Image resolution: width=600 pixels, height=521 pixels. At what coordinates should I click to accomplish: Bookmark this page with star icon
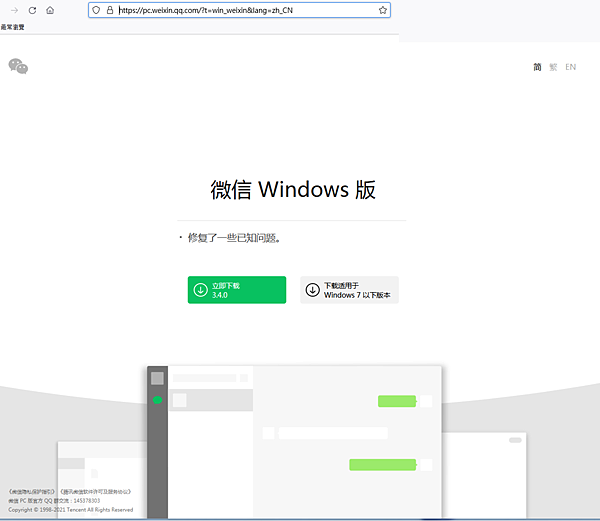pyautogui.click(x=383, y=10)
